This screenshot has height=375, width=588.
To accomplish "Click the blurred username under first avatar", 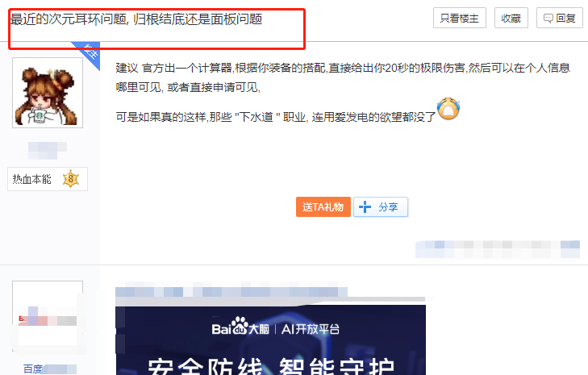I will click(48, 150).
